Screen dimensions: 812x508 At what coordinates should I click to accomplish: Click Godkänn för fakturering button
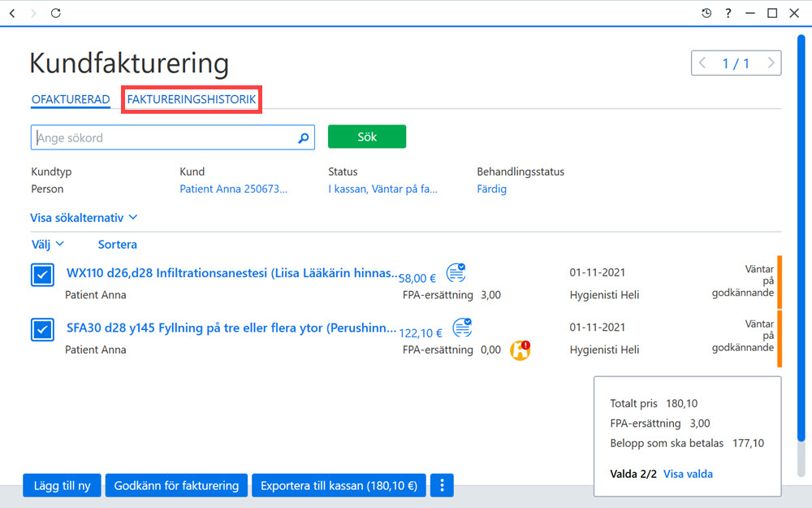(176, 486)
